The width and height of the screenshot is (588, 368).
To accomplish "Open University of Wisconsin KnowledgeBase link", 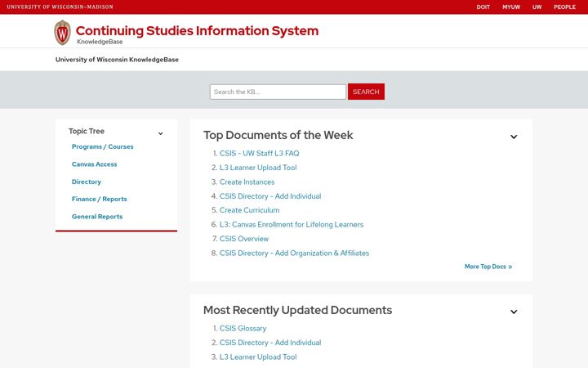I will (117, 60).
